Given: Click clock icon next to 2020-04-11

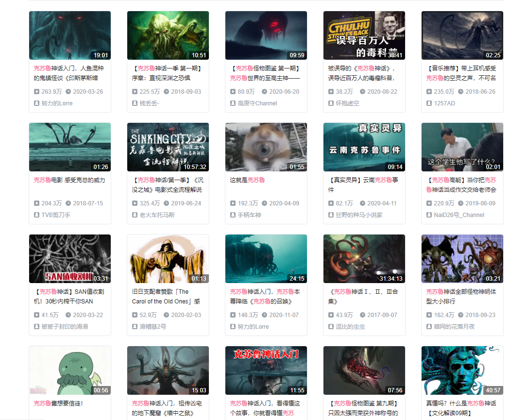Looking at the screenshot, I should pos(363,203).
